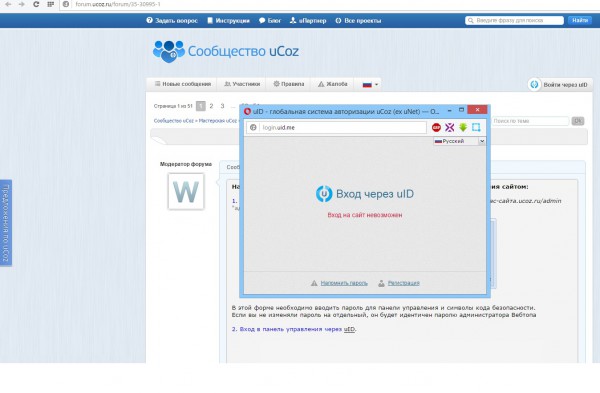Click 'Регистрация' link in popup
600x393 pixels.
[x=404, y=283]
